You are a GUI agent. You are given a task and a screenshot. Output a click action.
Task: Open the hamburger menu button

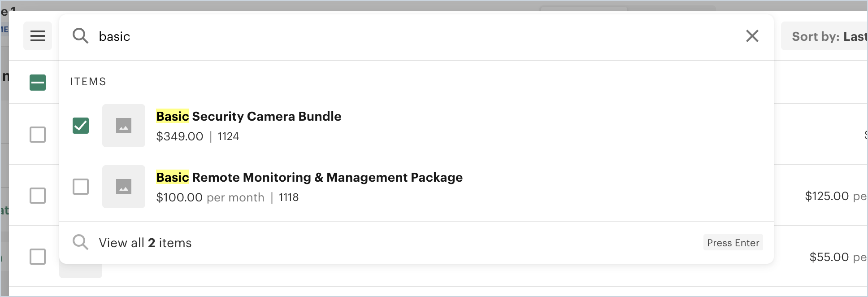pos(38,36)
